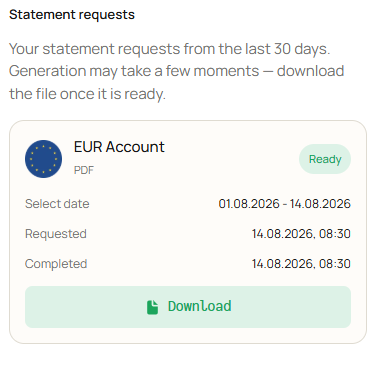Click the Completed timestamp value
The image size is (376, 383).
[x=301, y=264]
